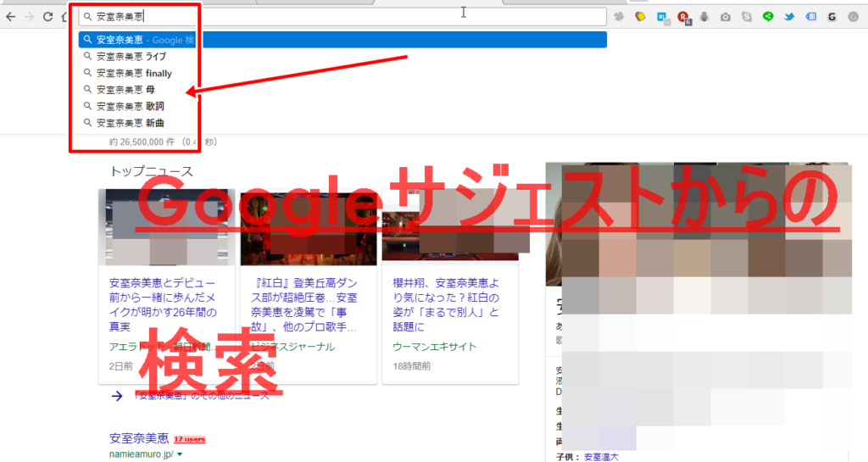Click the 安室温大 link in the knowledge panel

[x=601, y=457]
